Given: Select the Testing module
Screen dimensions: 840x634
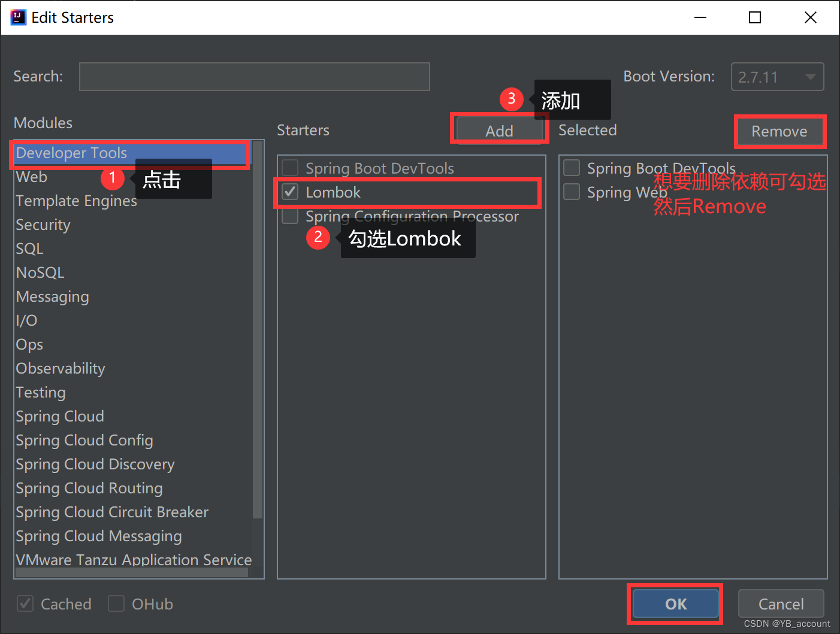Looking at the screenshot, I should 41,393.
